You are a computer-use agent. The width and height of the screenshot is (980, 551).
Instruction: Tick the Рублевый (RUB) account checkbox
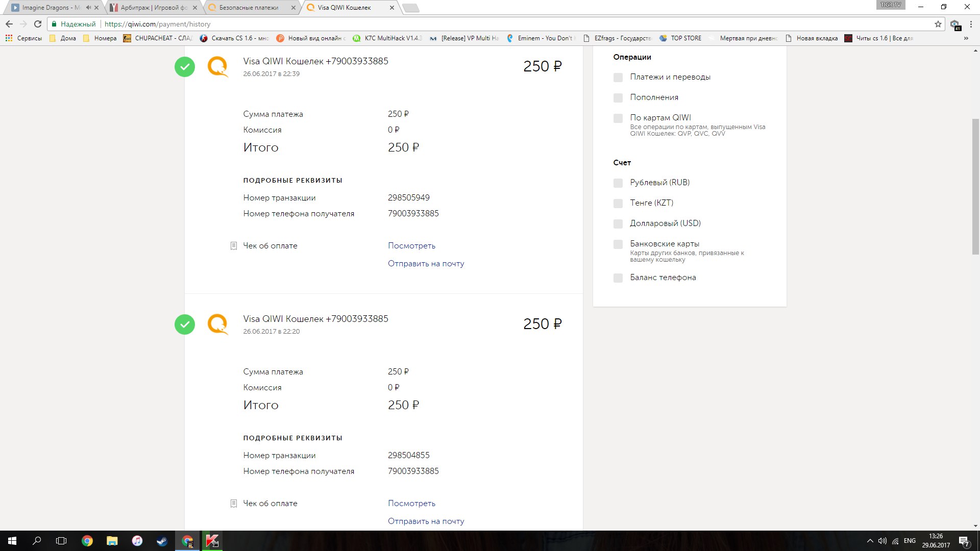pos(618,183)
